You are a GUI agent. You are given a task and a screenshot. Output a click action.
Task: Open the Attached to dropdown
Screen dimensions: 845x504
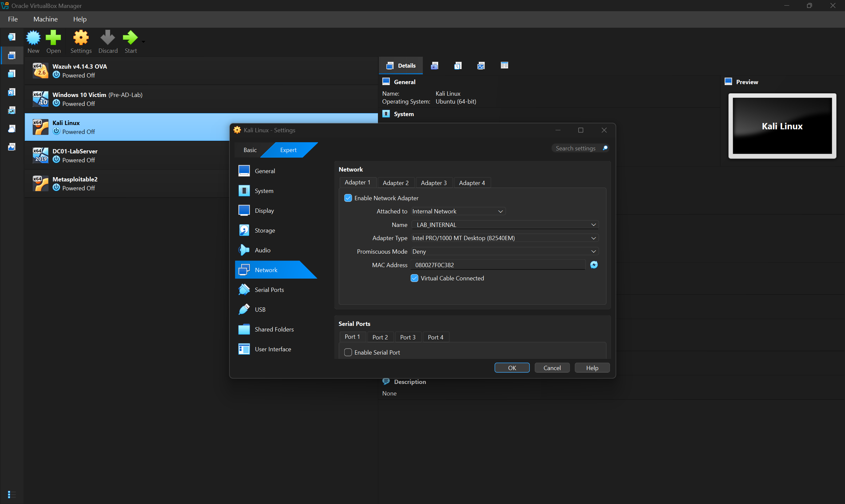click(458, 211)
